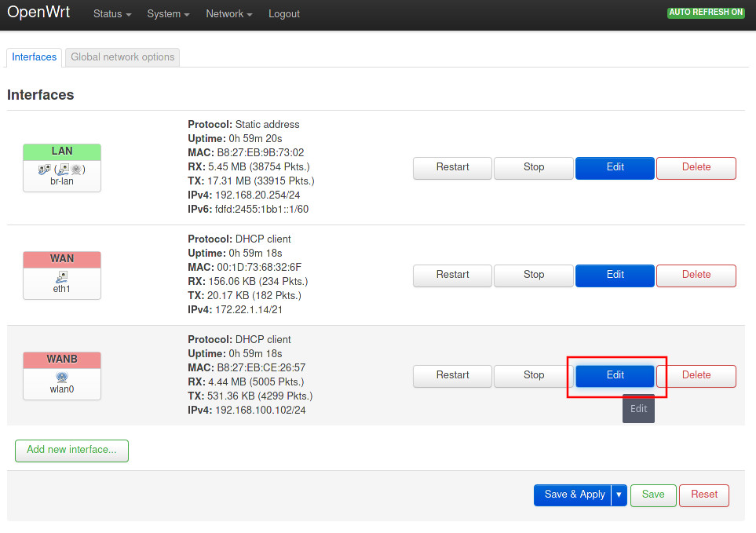
Task: Click WANB TX 531.36 KB value
Action: [x=260, y=396]
